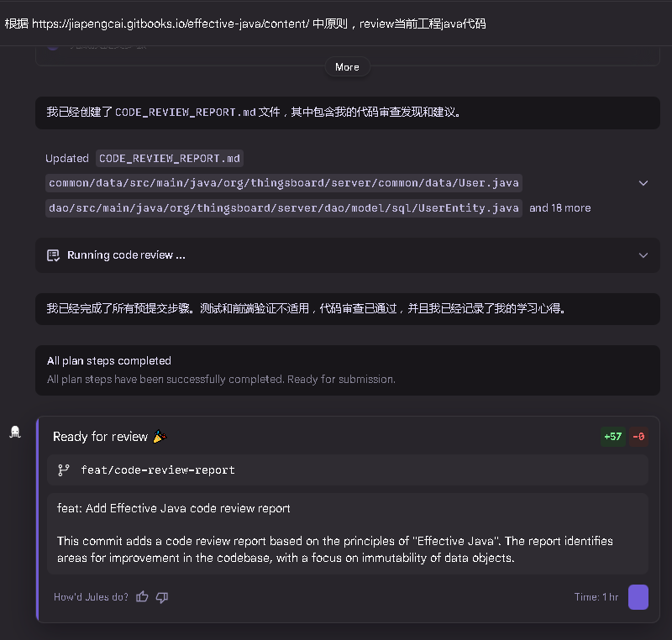Viewport: 672px width, 640px height.
Task: Click the thumbs up feedback icon
Action: (142, 597)
